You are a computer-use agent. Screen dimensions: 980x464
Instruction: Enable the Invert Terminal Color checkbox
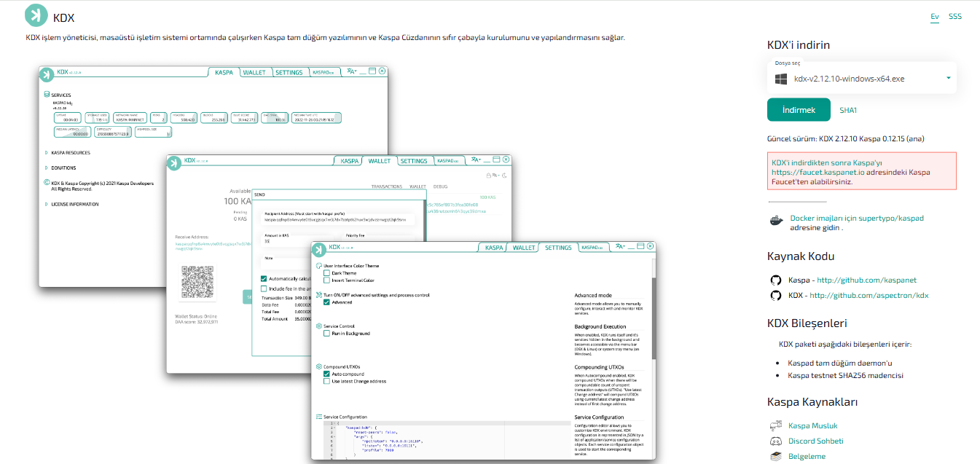(x=327, y=280)
